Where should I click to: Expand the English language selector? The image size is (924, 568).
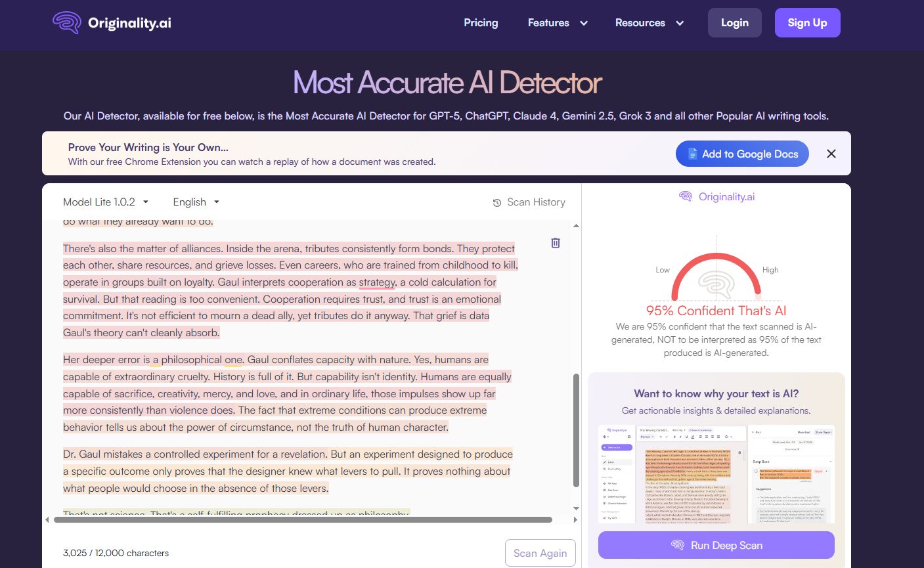196,202
